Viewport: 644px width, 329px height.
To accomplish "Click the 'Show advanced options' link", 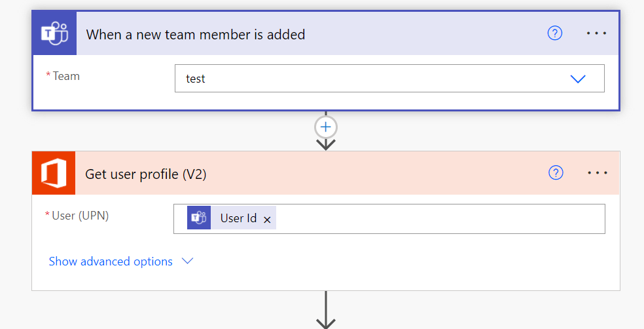I will pos(111,261).
